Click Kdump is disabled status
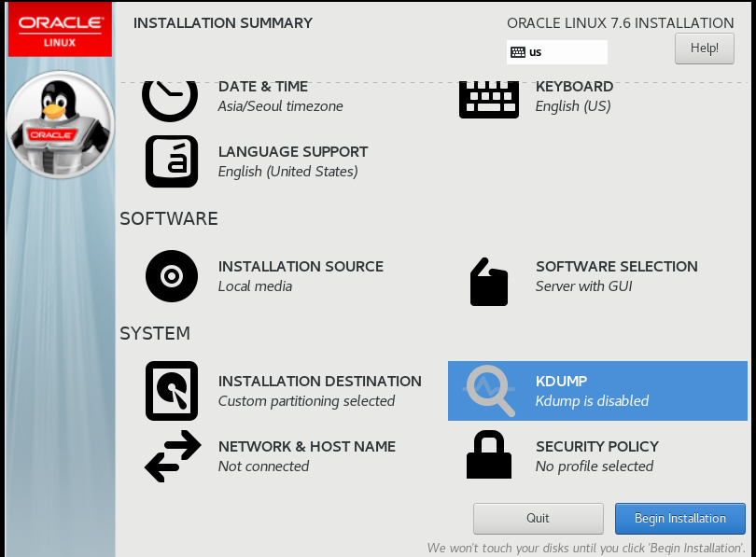 click(x=592, y=401)
